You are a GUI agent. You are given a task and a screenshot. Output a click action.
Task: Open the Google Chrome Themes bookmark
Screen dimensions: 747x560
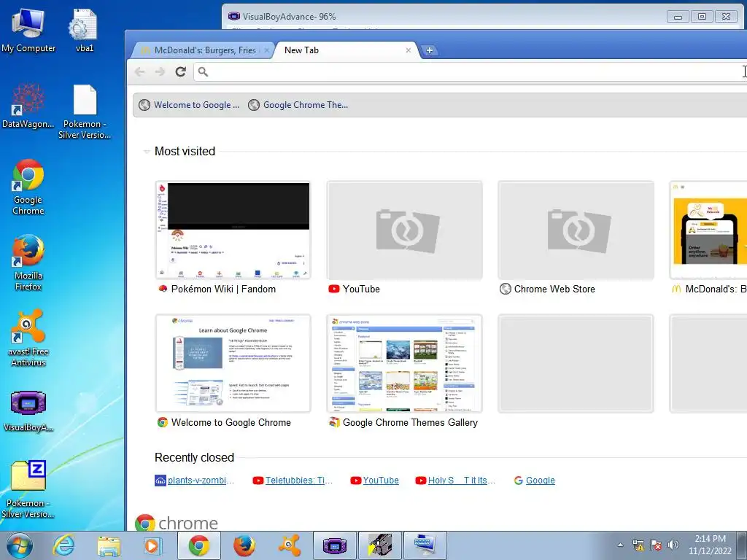(298, 105)
